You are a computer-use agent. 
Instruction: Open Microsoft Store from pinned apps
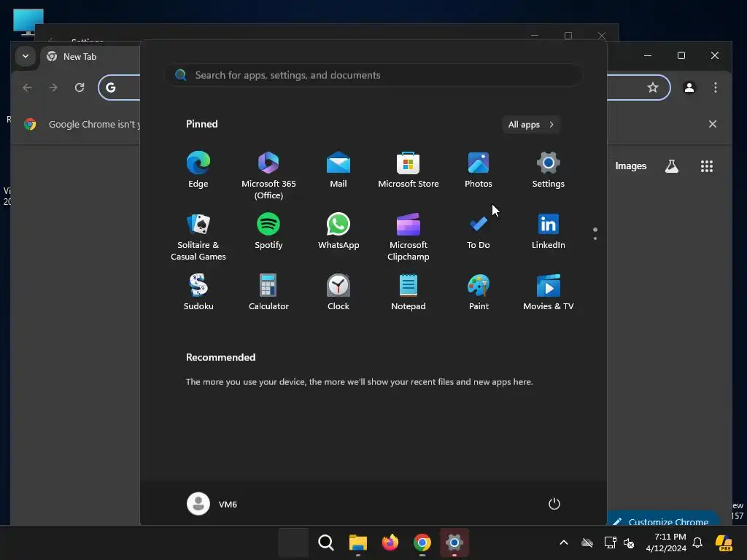click(409, 170)
